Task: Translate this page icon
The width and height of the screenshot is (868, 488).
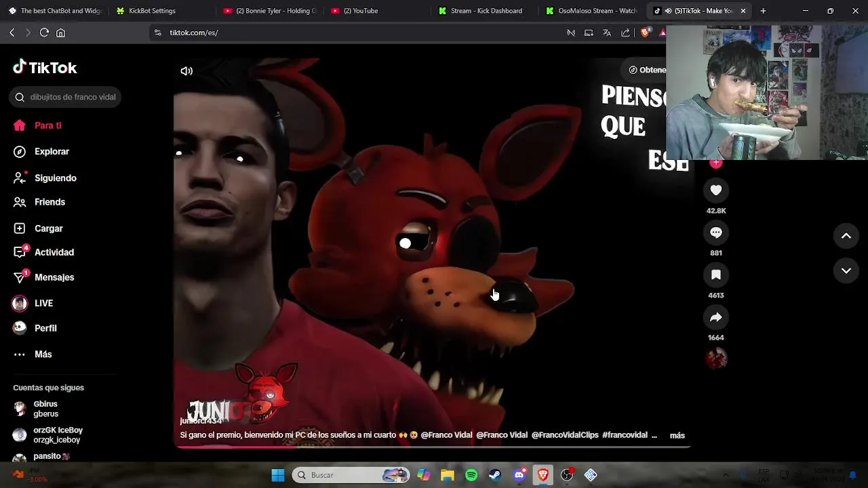Action: coord(607,33)
